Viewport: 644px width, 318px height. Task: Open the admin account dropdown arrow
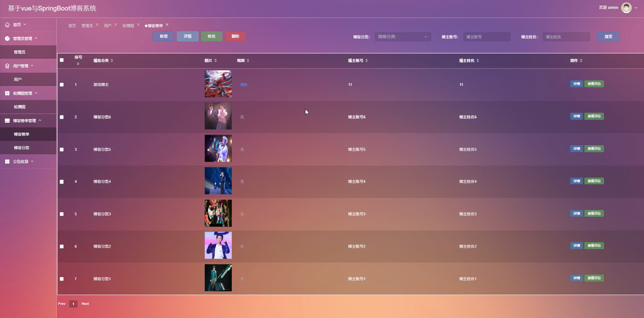click(636, 7)
